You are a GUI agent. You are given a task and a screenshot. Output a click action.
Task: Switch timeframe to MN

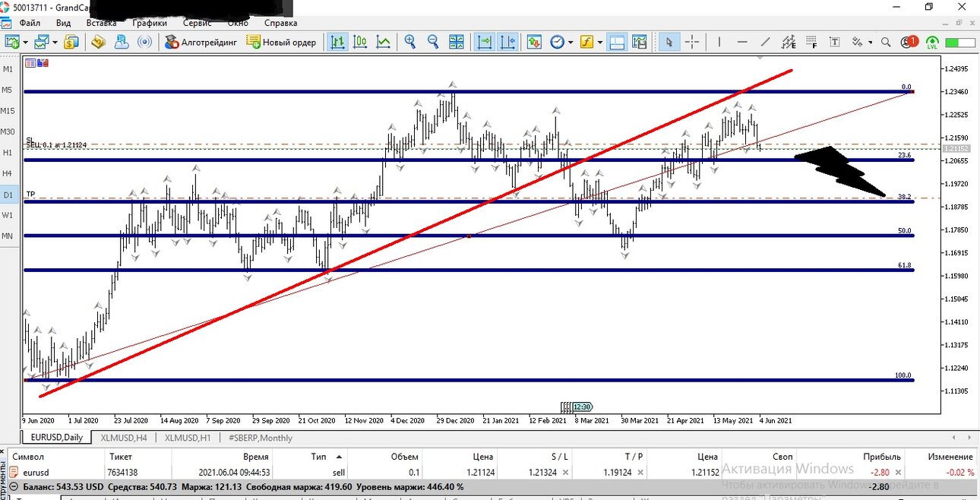pyautogui.click(x=8, y=236)
